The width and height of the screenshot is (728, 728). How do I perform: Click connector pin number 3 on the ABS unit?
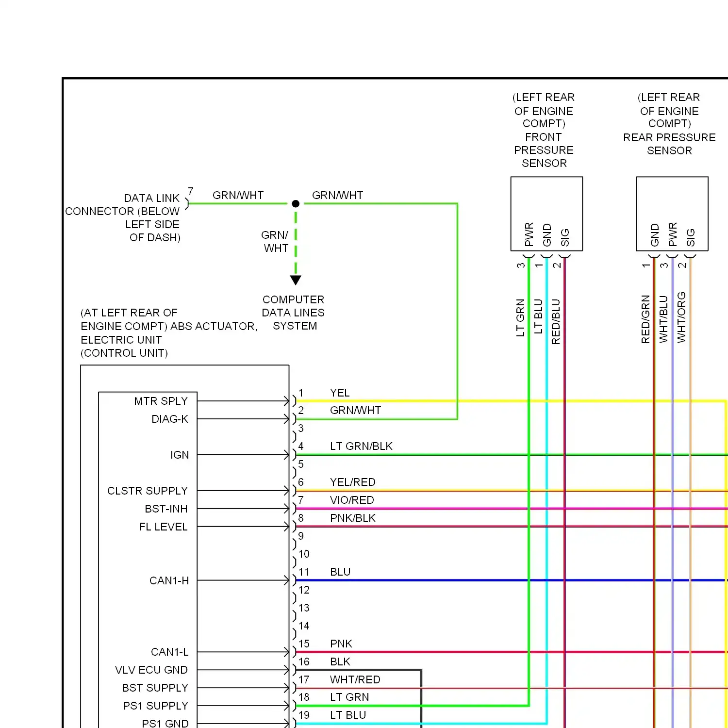[x=301, y=428]
